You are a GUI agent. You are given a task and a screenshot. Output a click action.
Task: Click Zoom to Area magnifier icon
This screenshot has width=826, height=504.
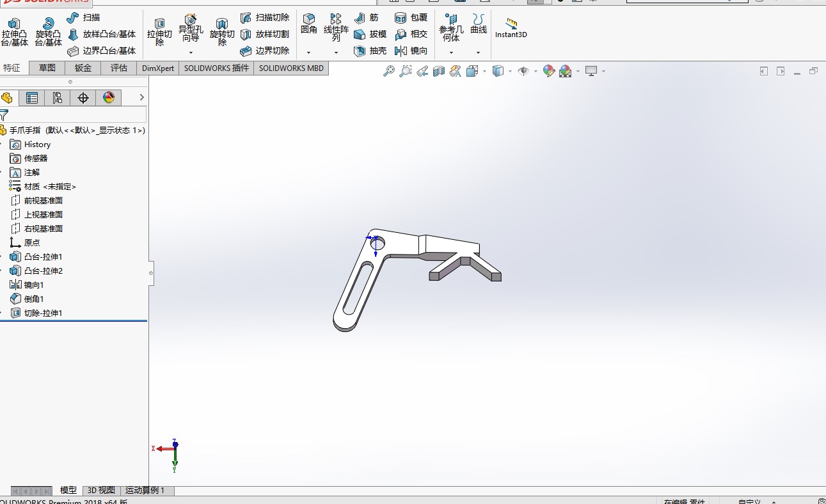click(x=406, y=72)
